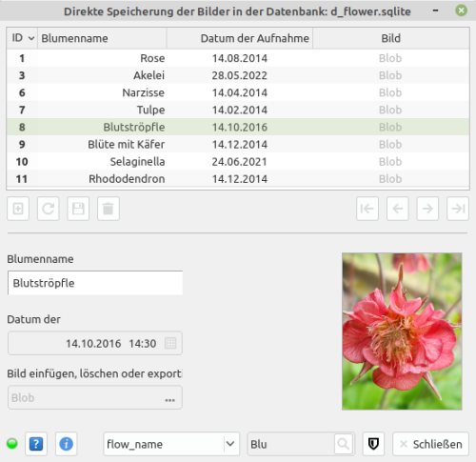Click the Datum der Aufnahme column header
This screenshot has width=476, height=462.
click(240, 38)
